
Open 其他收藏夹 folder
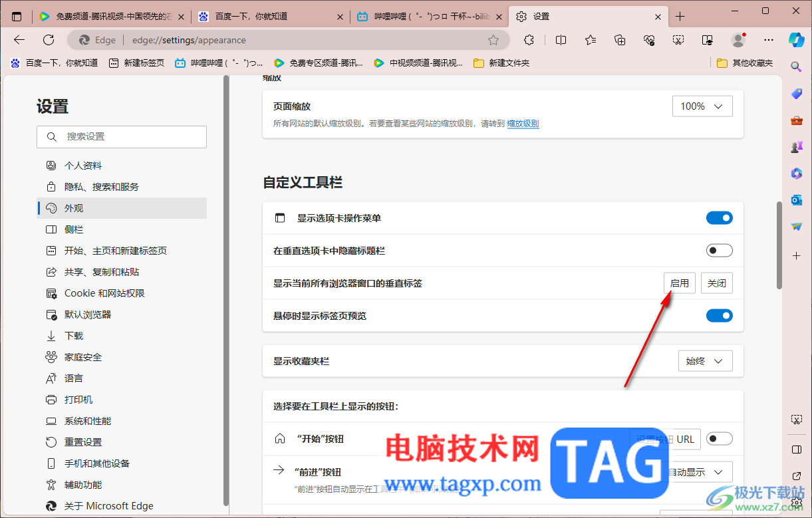745,63
